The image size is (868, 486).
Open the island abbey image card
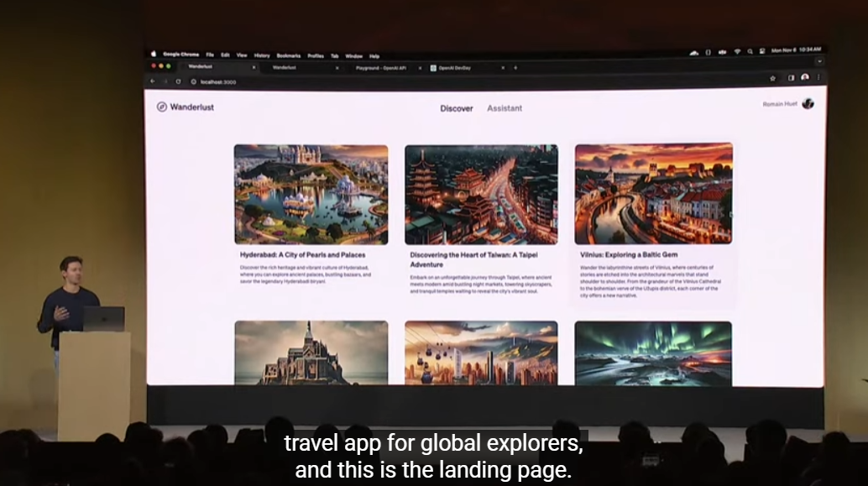tap(311, 353)
